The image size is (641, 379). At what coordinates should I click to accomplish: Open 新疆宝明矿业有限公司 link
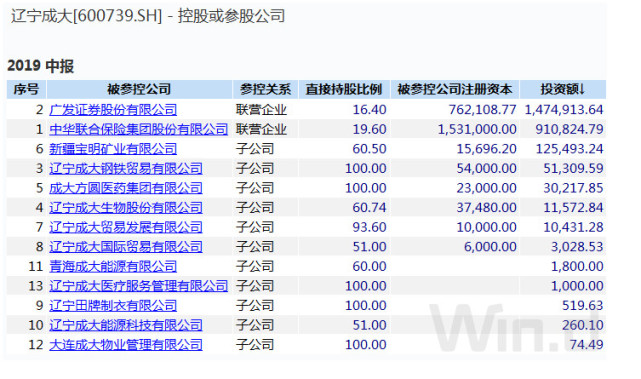[x=113, y=149]
